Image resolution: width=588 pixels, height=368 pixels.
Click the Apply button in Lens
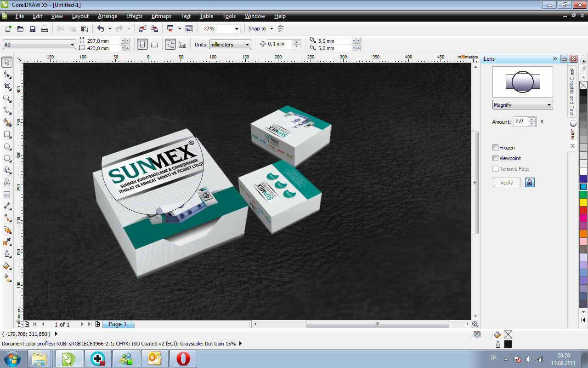507,183
